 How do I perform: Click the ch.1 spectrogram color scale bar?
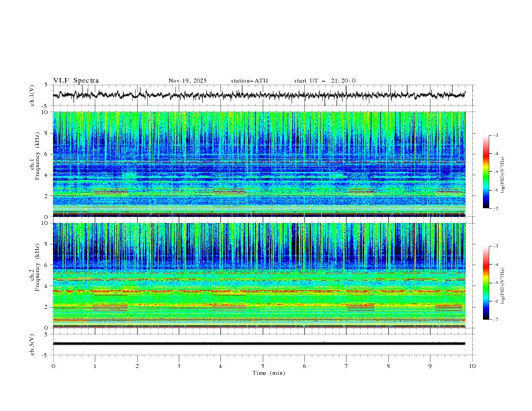486,172
